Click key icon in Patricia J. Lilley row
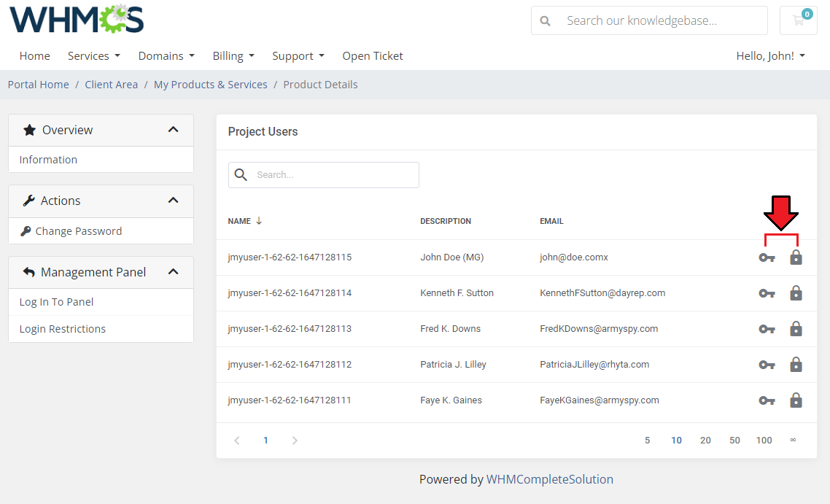This screenshot has width=830, height=504. pyautogui.click(x=767, y=365)
